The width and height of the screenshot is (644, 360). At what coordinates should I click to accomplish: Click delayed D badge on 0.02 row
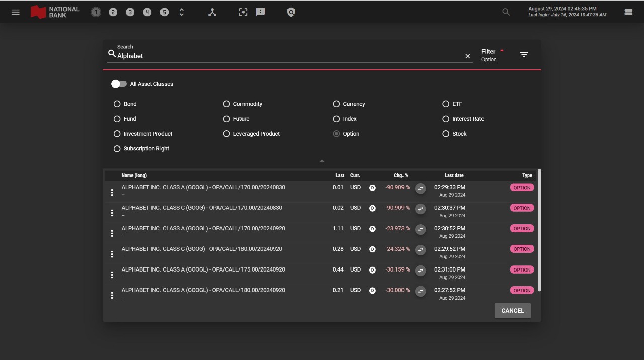(372, 208)
